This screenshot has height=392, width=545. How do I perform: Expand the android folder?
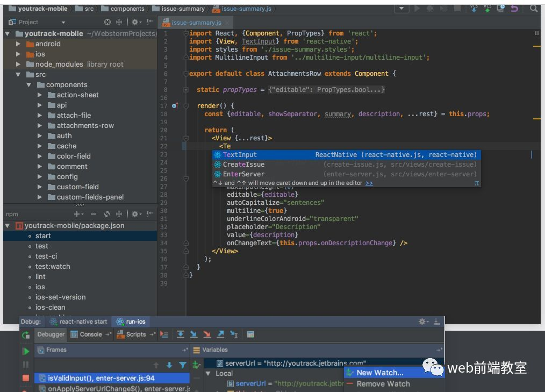[18, 44]
